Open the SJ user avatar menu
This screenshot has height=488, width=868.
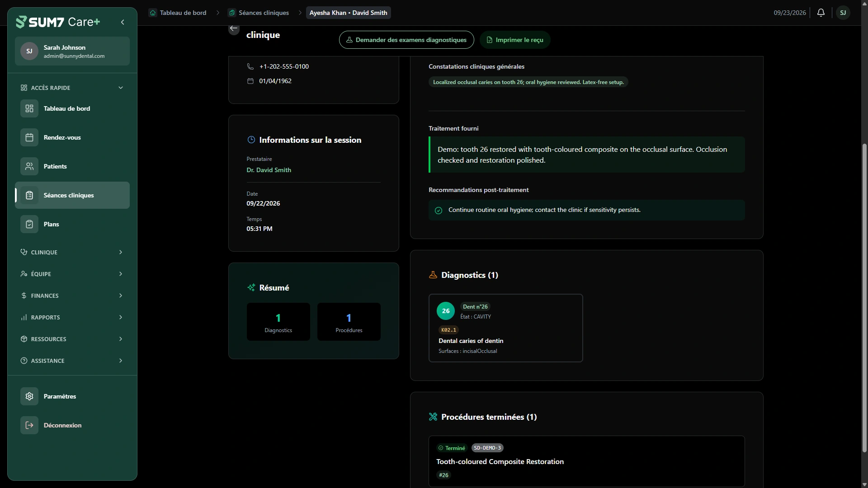coord(843,13)
